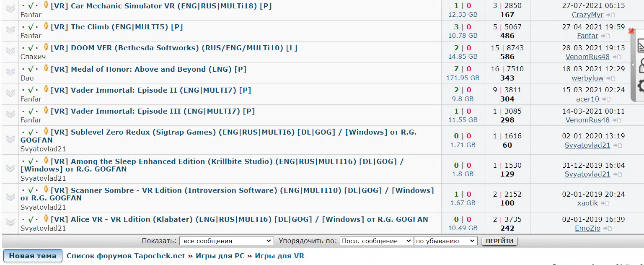Go to last post icon next to werbylow
644x265 pixels.
coord(610,78)
